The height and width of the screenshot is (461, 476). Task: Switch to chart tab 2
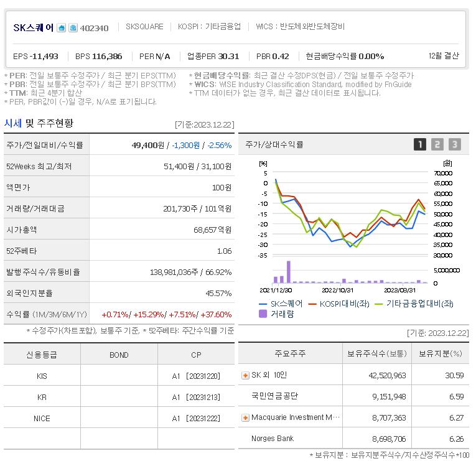coord(437,144)
